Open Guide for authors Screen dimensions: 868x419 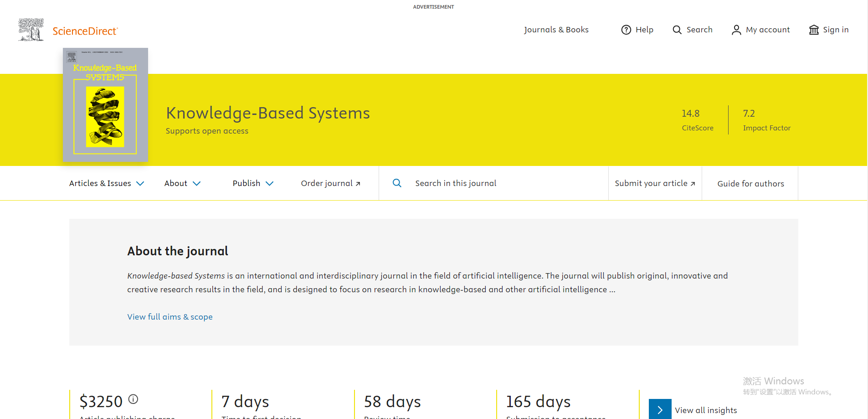(750, 184)
